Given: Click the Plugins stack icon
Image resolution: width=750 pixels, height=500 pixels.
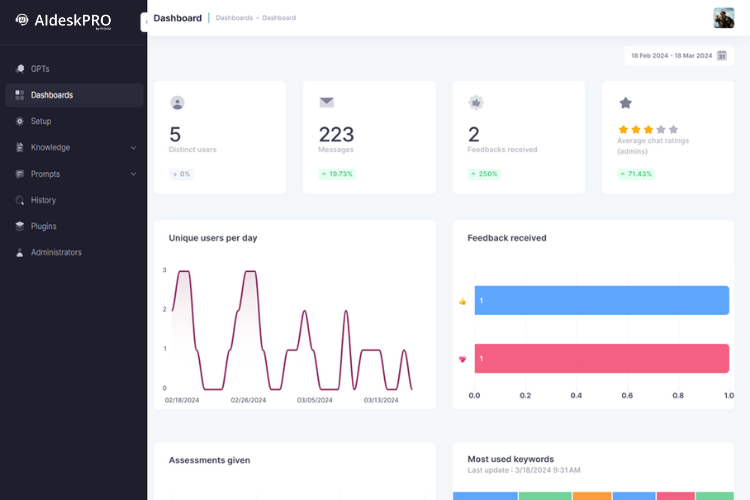Looking at the screenshot, I should coord(20,226).
